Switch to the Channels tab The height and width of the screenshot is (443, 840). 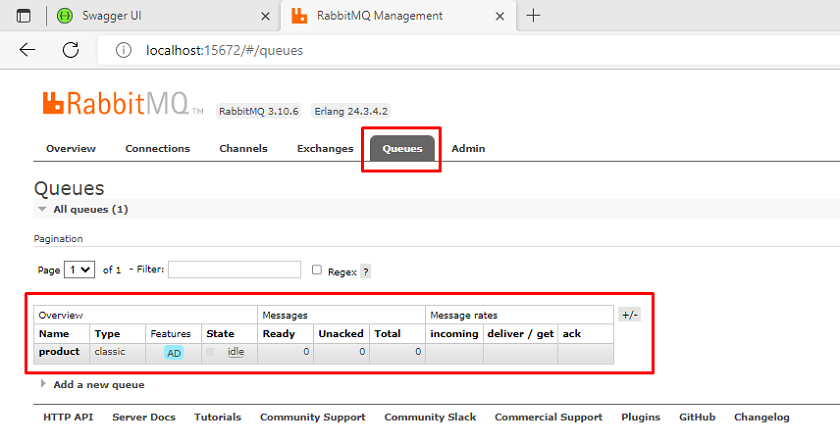[x=243, y=148]
